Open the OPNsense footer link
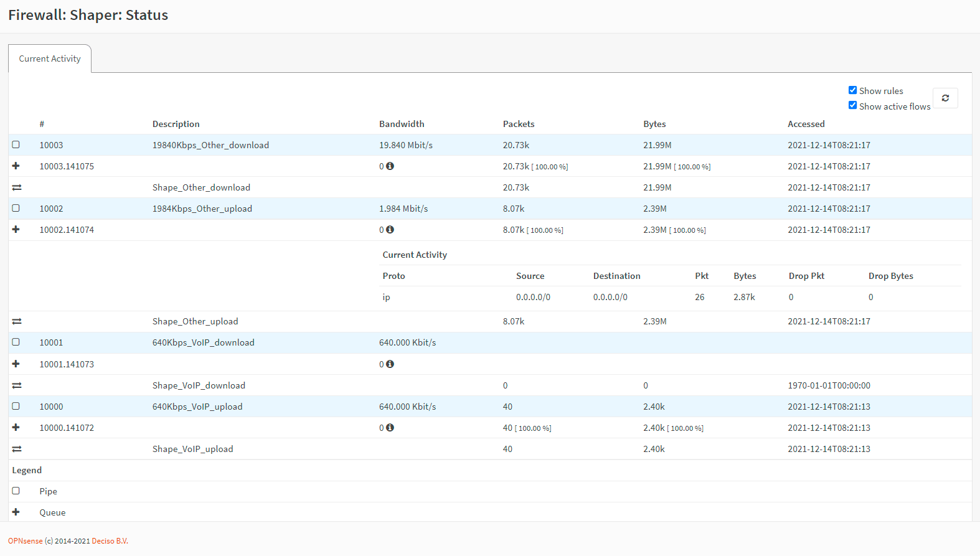 click(x=26, y=541)
